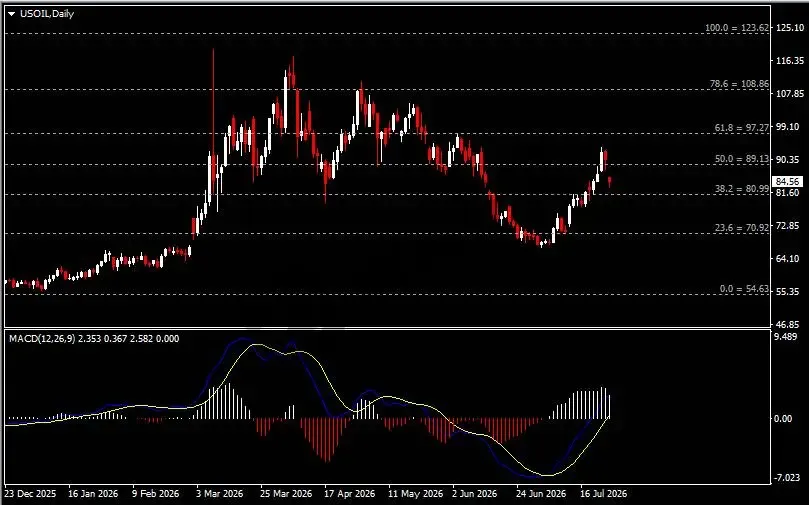Select the 50.0 = 89.13 Fibonacci level
The width and height of the screenshot is (809, 505).
pyautogui.click(x=741, y=159)
